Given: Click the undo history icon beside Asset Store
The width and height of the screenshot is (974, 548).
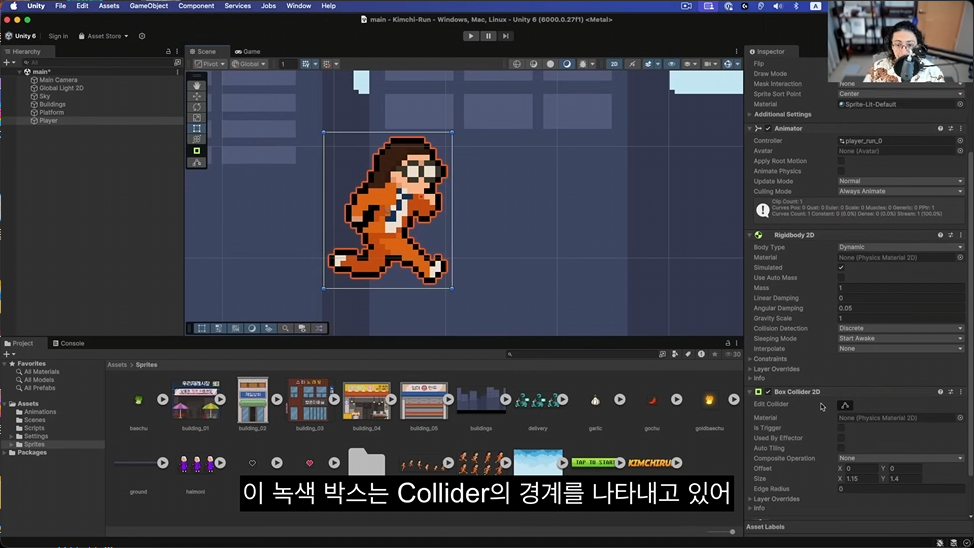Looking at the screenshot, I should tap(142, 36).
